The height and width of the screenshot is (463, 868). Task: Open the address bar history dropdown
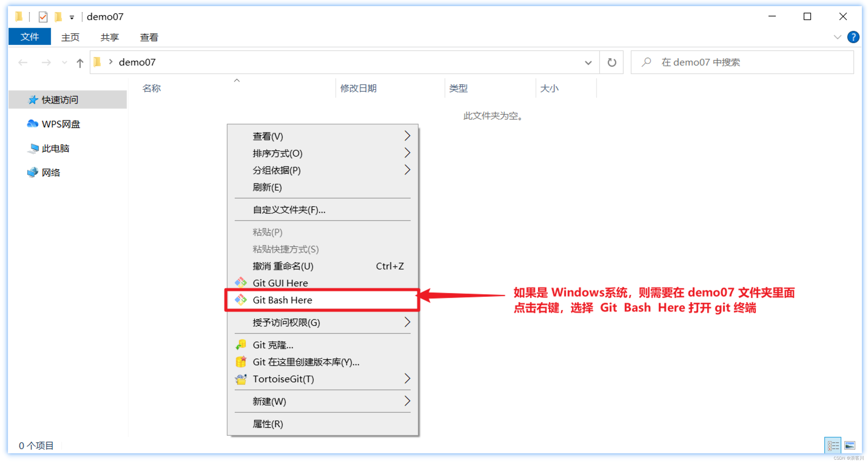(588, 63)
